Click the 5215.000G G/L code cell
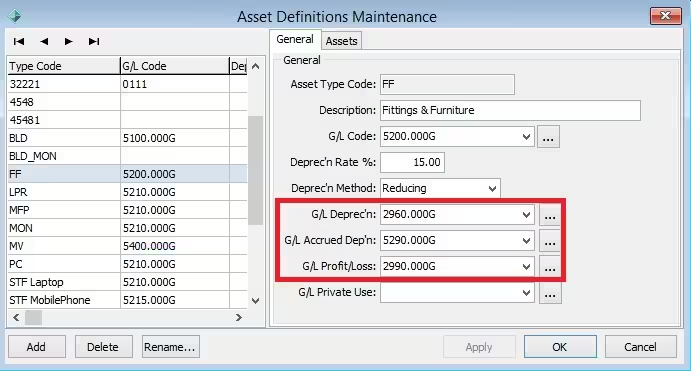This screenshot has width=691, height=371. (175, 300)
